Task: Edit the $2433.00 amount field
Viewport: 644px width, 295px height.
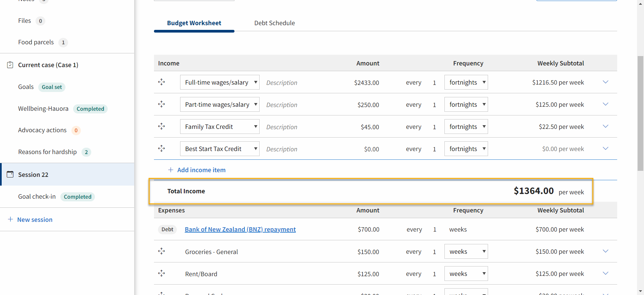Action: click(367, 83)
